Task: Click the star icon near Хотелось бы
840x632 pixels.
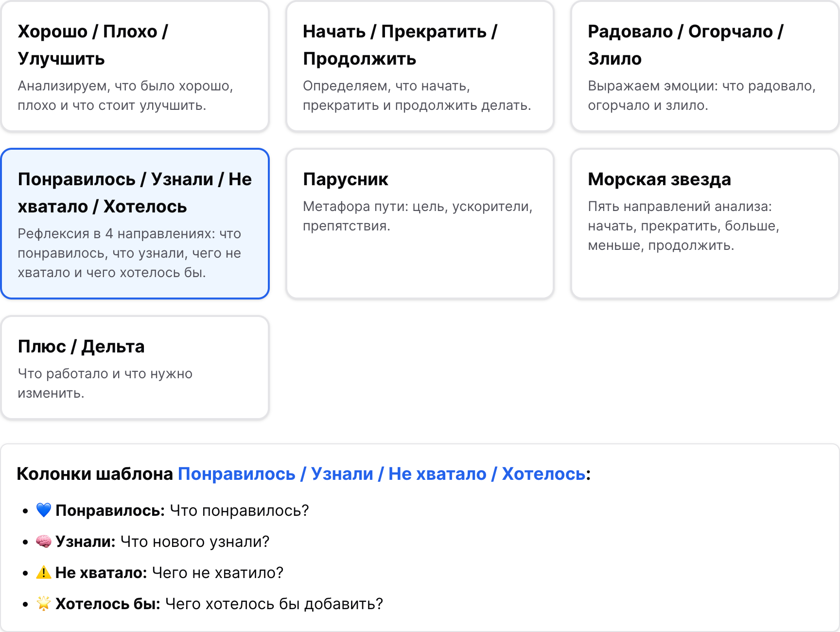Action: click(44, 603)
